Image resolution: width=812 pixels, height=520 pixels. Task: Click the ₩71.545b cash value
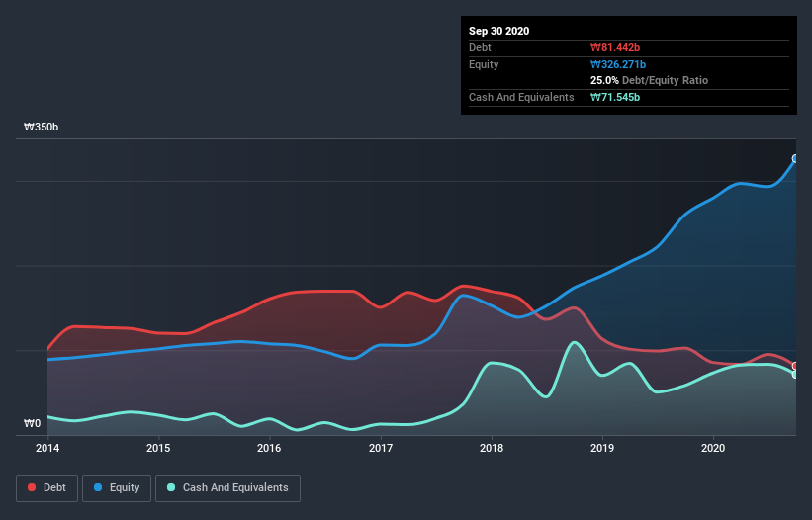615,97
